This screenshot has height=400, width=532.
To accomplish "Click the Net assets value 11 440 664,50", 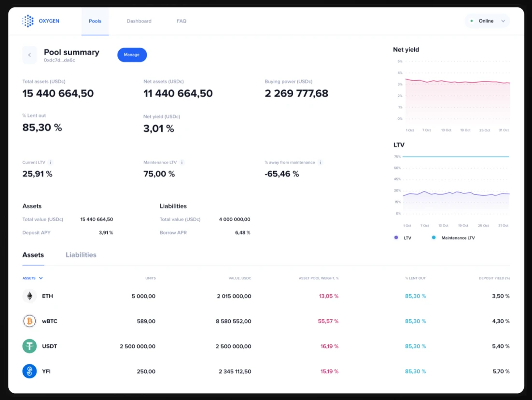I will pyautogui.click(x=178, y=93).
